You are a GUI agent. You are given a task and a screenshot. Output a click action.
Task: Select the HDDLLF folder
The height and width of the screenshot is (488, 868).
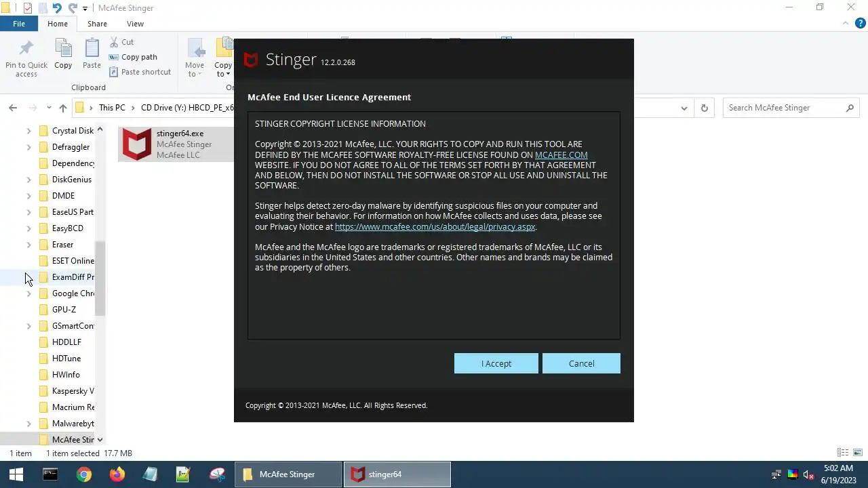click(60, 342)
